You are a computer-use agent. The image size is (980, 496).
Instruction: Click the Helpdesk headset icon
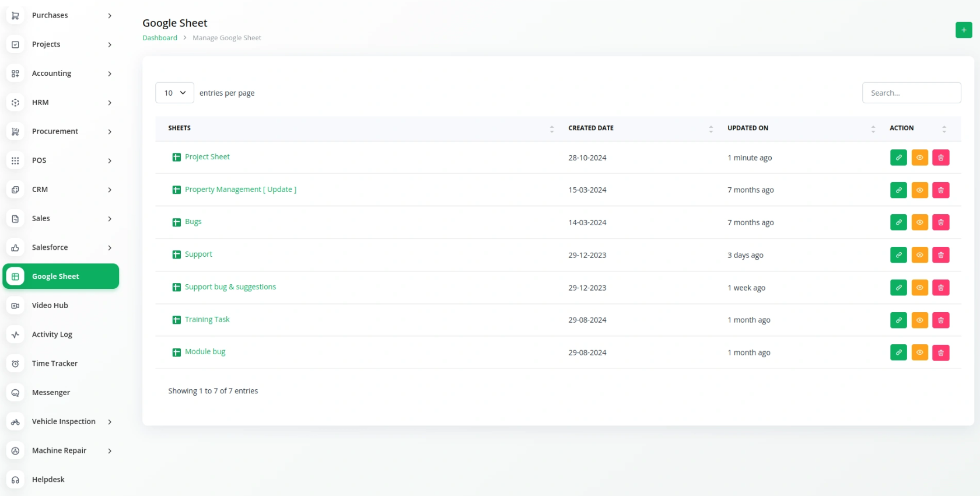(x=15, y=480)
